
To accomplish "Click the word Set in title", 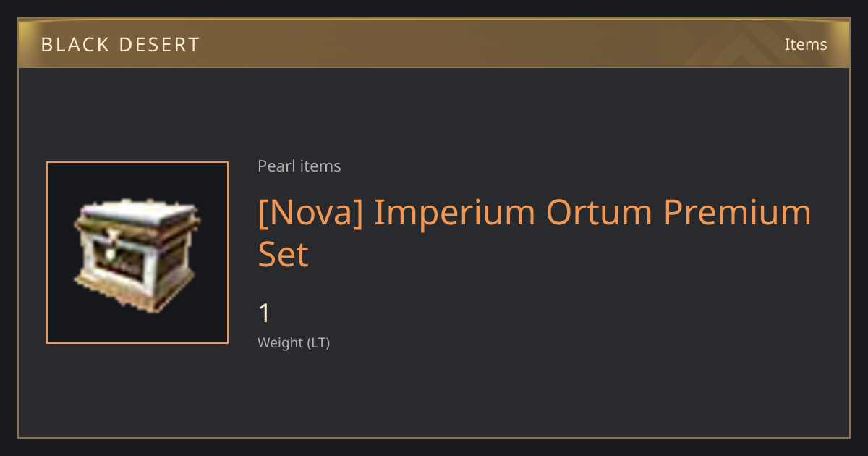I will point(284,254).
